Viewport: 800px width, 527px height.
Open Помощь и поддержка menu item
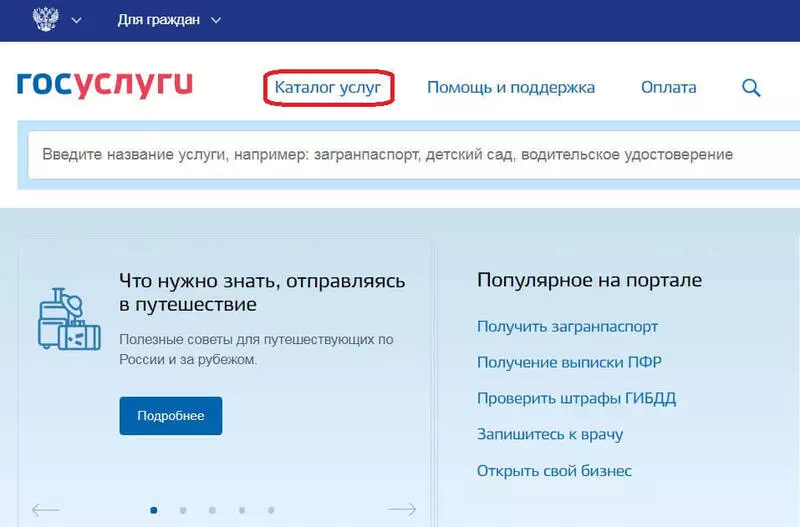(x=511, y=87)
